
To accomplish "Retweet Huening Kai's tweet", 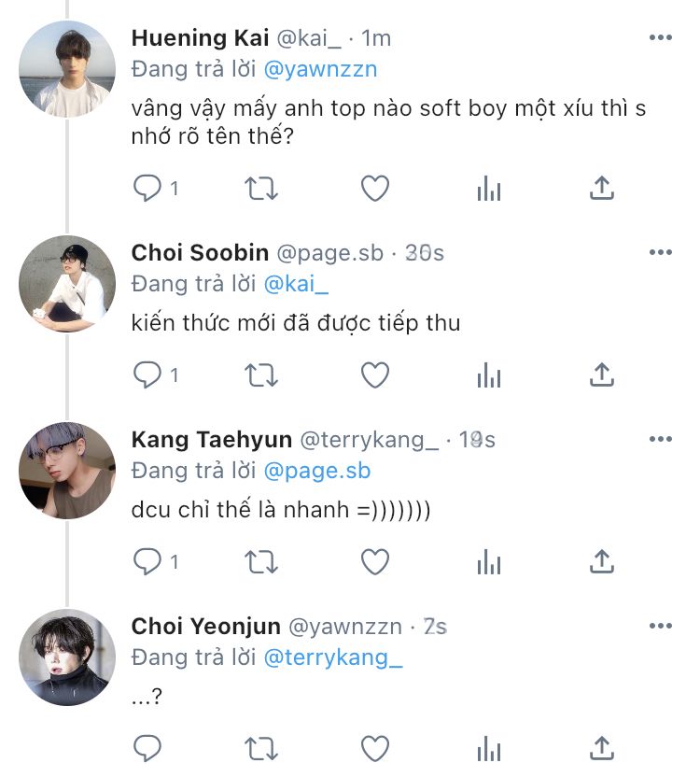I will click(x=261, y=189).
